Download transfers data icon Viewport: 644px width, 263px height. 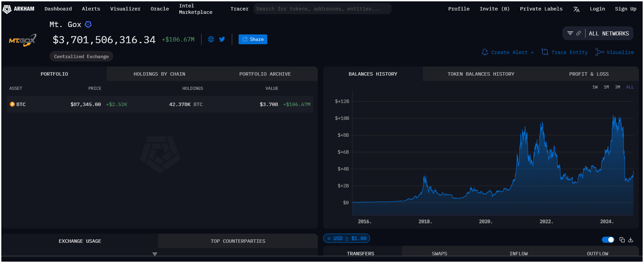click(631, 240)
